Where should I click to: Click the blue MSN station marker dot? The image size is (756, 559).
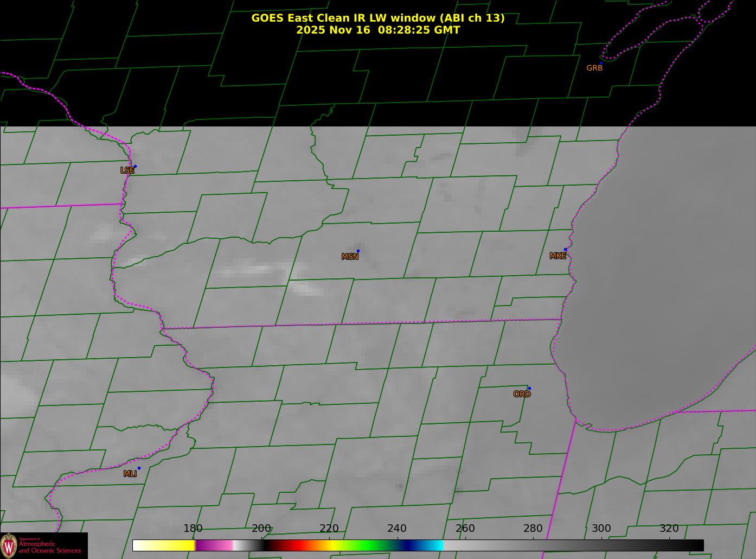coord(358,251)
